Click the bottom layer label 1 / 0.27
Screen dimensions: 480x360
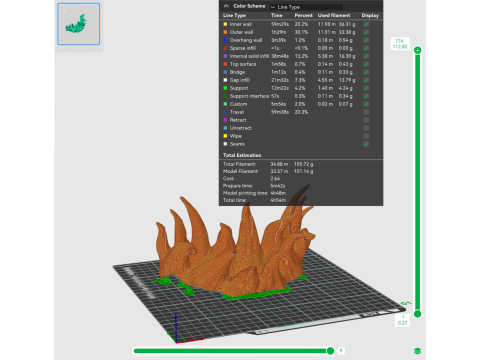point(403,320)
